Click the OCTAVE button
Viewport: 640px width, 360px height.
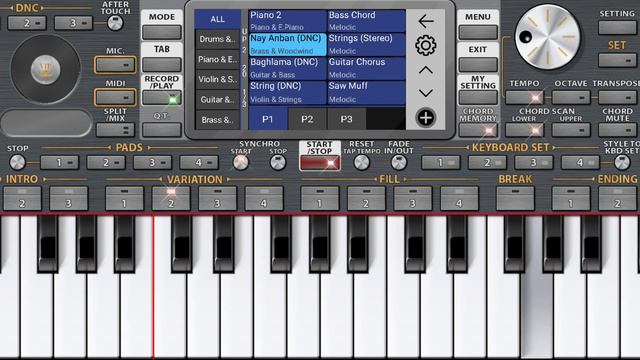pos(571,98)
